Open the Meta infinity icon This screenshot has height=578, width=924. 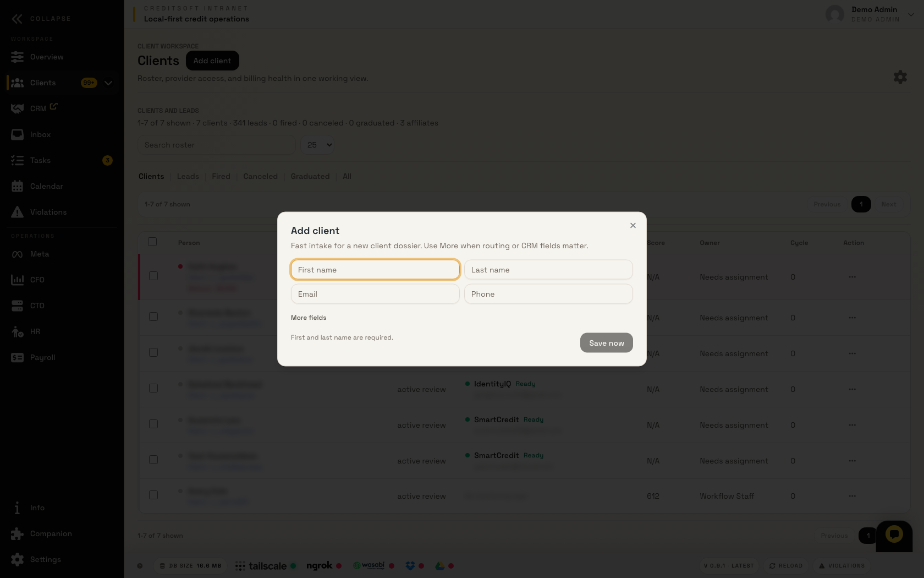17,254
